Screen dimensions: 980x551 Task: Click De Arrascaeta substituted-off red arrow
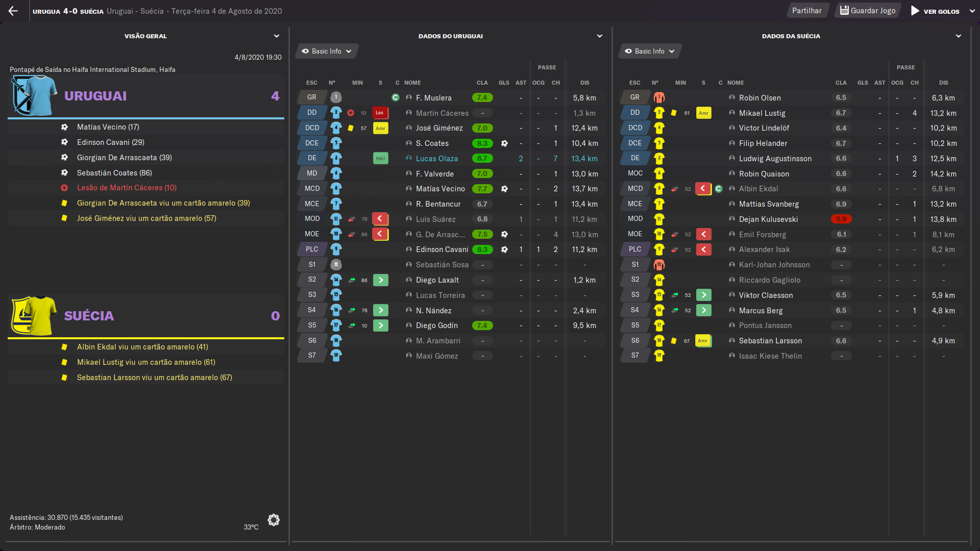coord(380,234)
